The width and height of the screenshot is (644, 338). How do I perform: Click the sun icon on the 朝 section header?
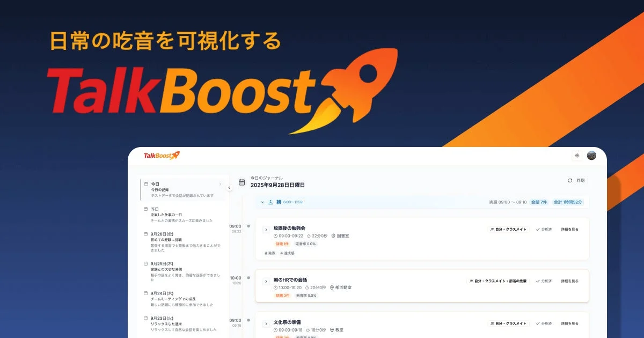[x=270, y=202]
